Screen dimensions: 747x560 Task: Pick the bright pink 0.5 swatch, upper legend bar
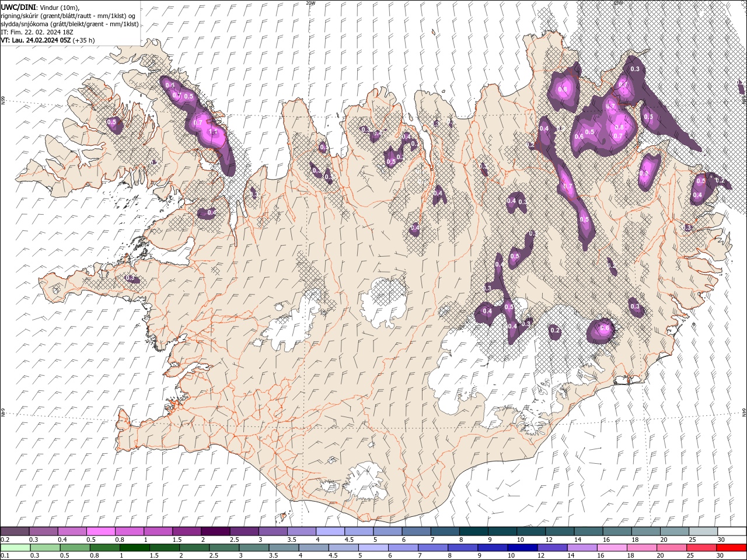[x=101, y=531]
